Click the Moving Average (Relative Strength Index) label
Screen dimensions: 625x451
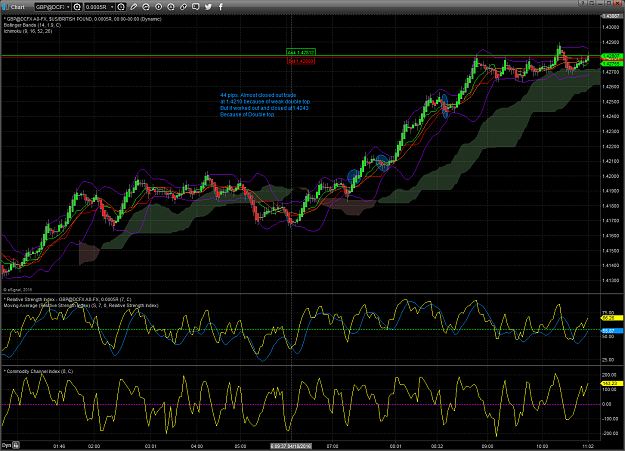[x=81, y=305]
